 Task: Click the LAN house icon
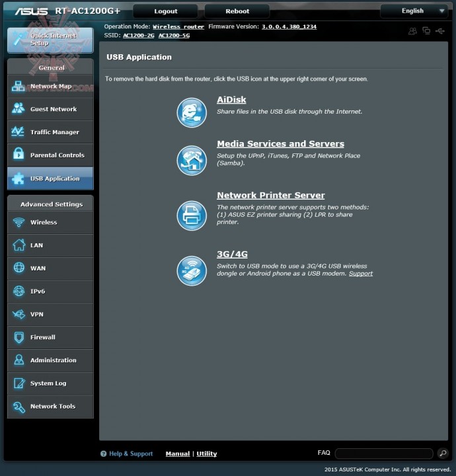tap(19, 245)
